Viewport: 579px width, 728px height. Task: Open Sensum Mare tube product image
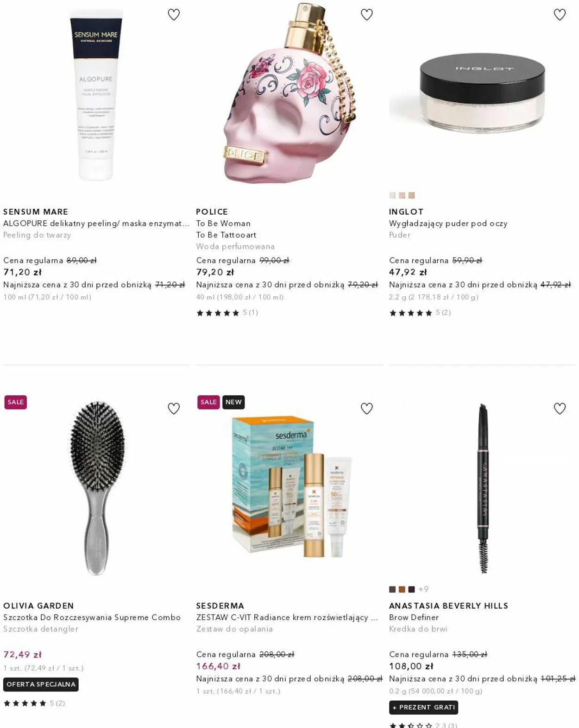(96, 95)
